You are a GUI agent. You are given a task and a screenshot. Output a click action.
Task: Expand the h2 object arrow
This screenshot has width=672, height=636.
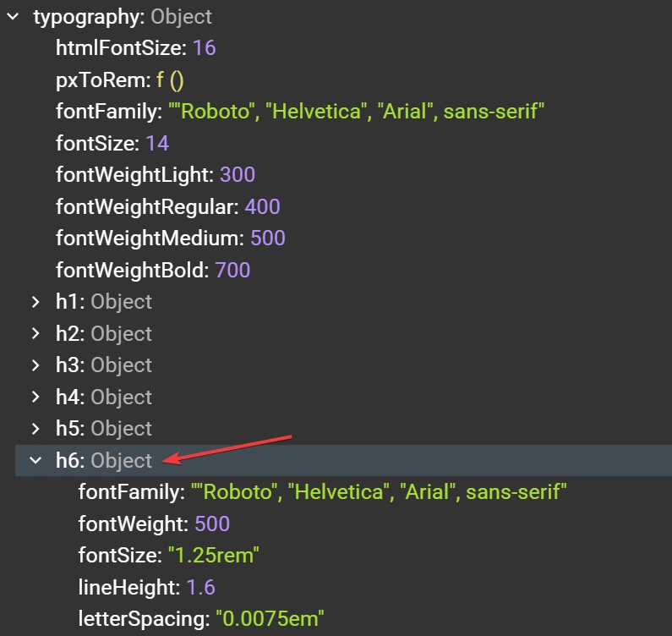36,334
